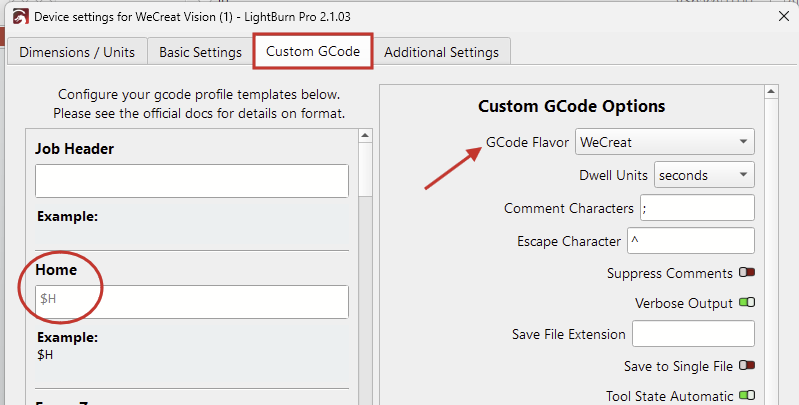The height and width of the screenshot is (405, 799).
Task: Click the Save File Extension field
Action: click(693, 334)
